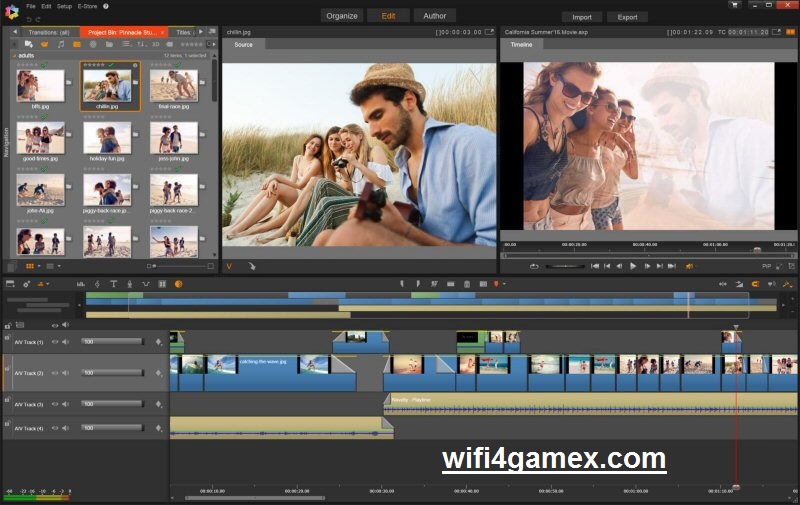Click the shopping cart icon in title bar
The image size is (800, 505).
[735, 5]
